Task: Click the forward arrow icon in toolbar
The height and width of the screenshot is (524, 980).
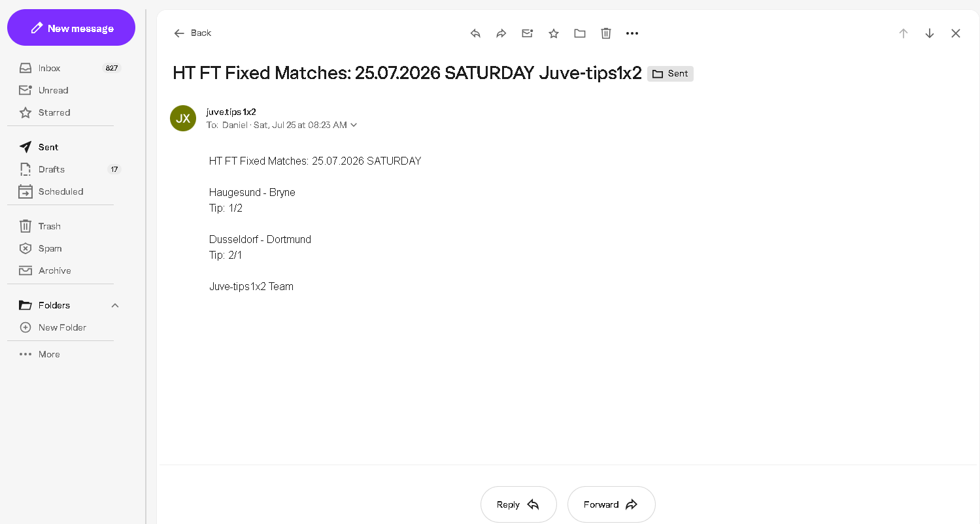Action: pyautogui.click(x=501, y=33)
